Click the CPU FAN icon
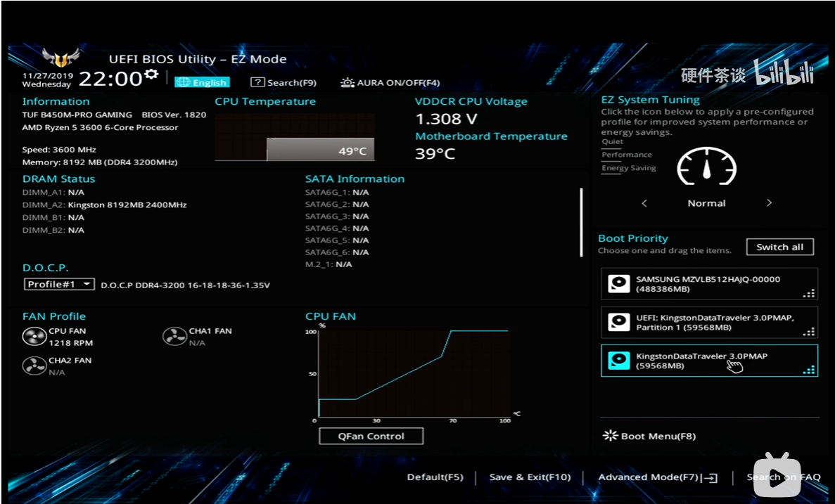 click(34, 337)
